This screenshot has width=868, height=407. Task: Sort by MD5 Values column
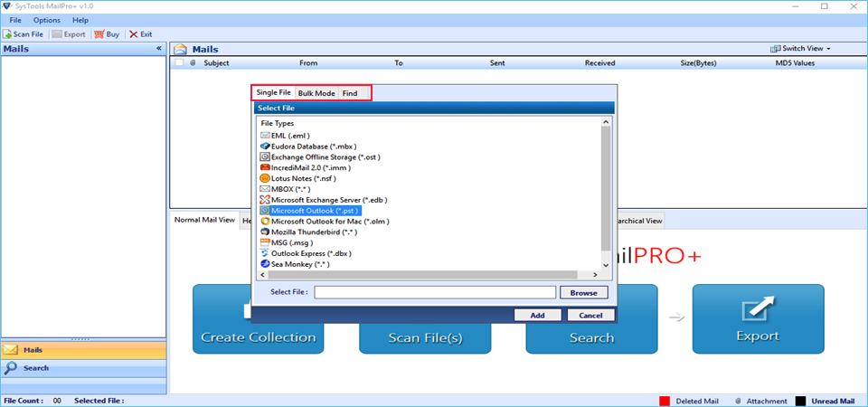(x=795, y=63)
